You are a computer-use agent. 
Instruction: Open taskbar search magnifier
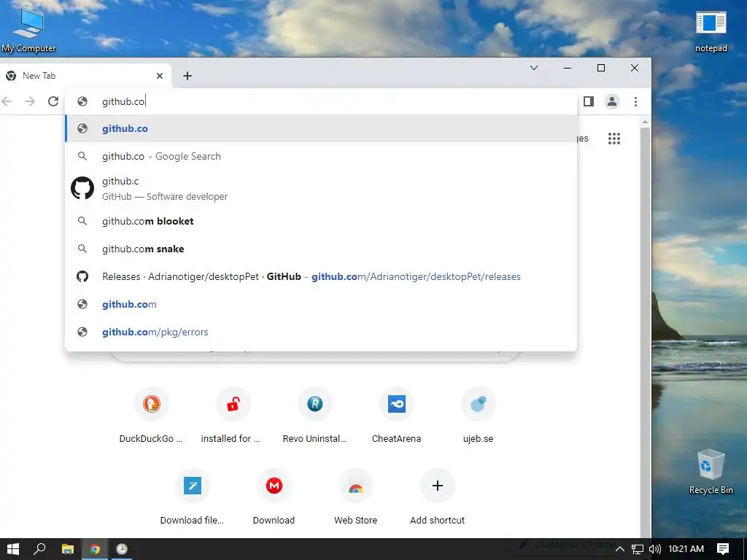tap(39, 549)
